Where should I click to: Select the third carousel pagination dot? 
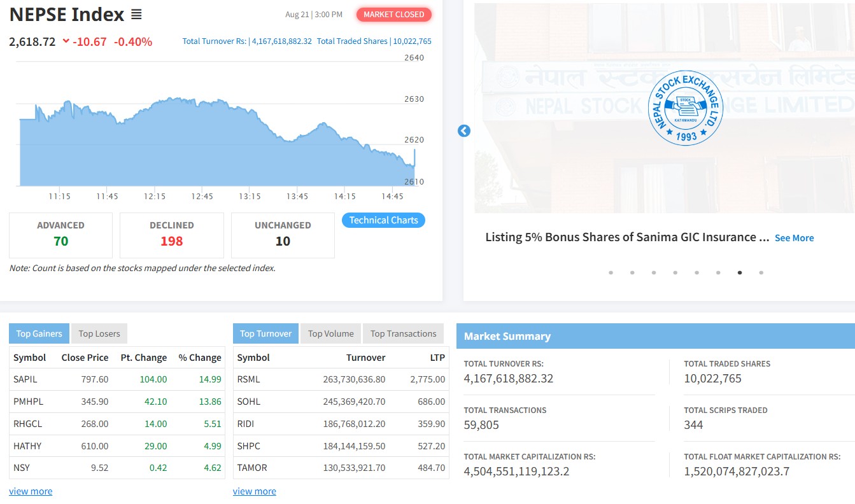tap(654, 272)
